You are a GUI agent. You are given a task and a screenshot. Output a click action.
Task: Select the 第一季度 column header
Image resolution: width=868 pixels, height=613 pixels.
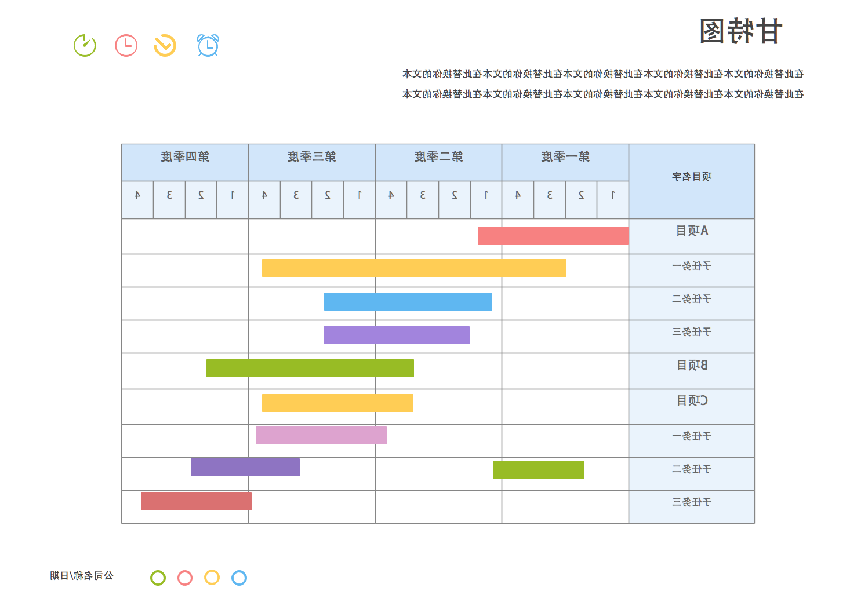565,162
